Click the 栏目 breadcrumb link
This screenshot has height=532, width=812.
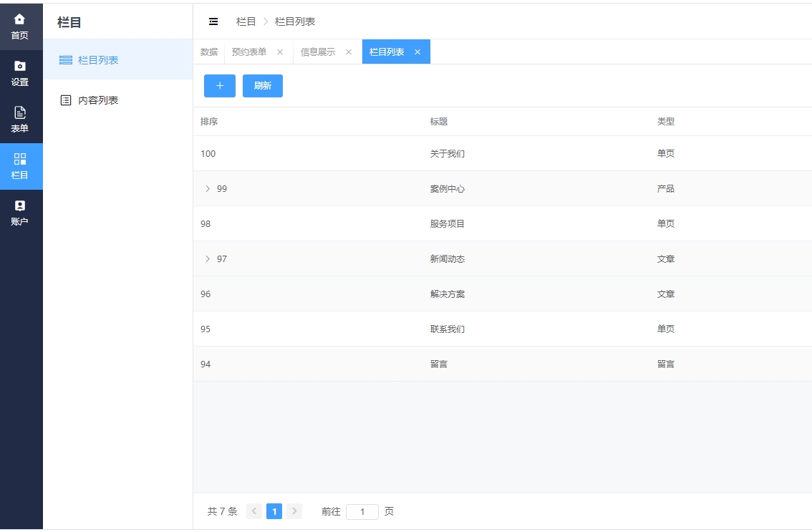point(246,21)
